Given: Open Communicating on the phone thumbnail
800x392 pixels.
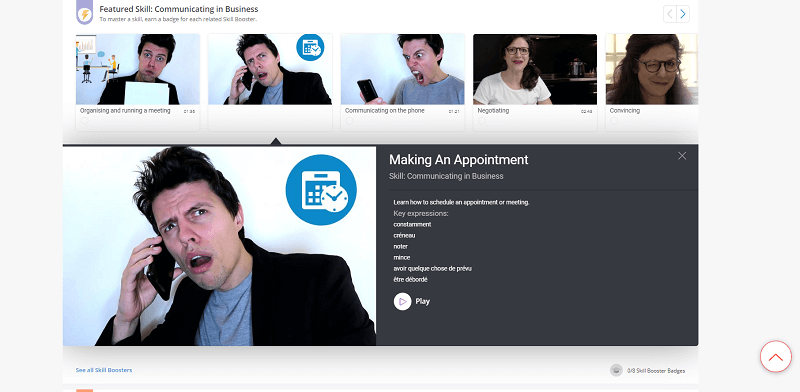Looking at the screenshot, I should click(x=403, y=69).
